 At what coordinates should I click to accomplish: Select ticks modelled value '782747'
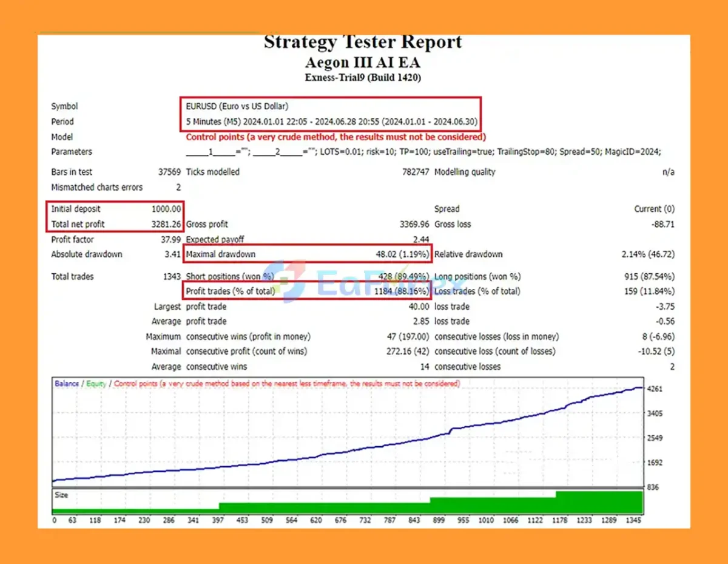[x=416, y=172]
